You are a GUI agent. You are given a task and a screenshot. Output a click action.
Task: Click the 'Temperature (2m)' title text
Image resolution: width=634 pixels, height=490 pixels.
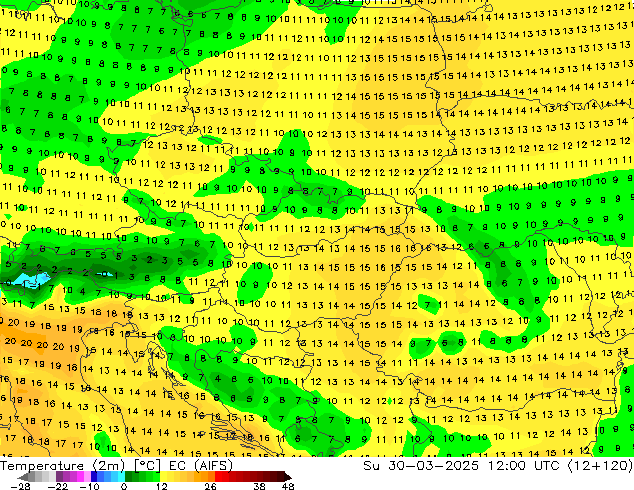pos(63,466)
